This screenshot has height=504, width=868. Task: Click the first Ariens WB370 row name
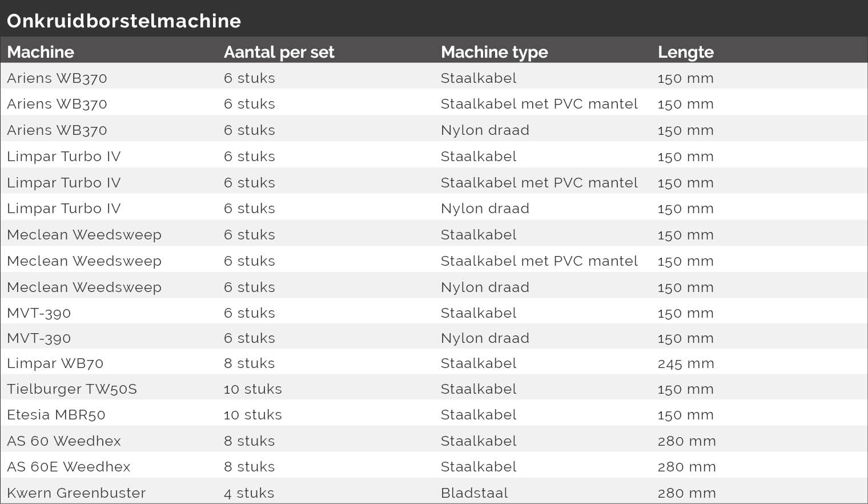57,78
